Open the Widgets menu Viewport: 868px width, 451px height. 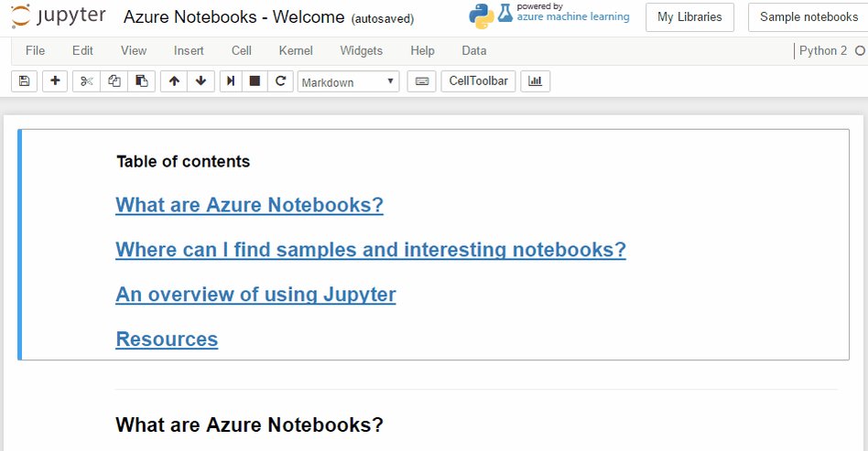362,51
